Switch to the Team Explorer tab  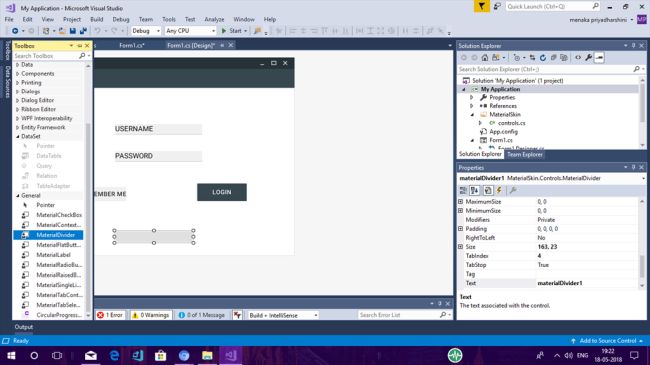tap(524, 154)
